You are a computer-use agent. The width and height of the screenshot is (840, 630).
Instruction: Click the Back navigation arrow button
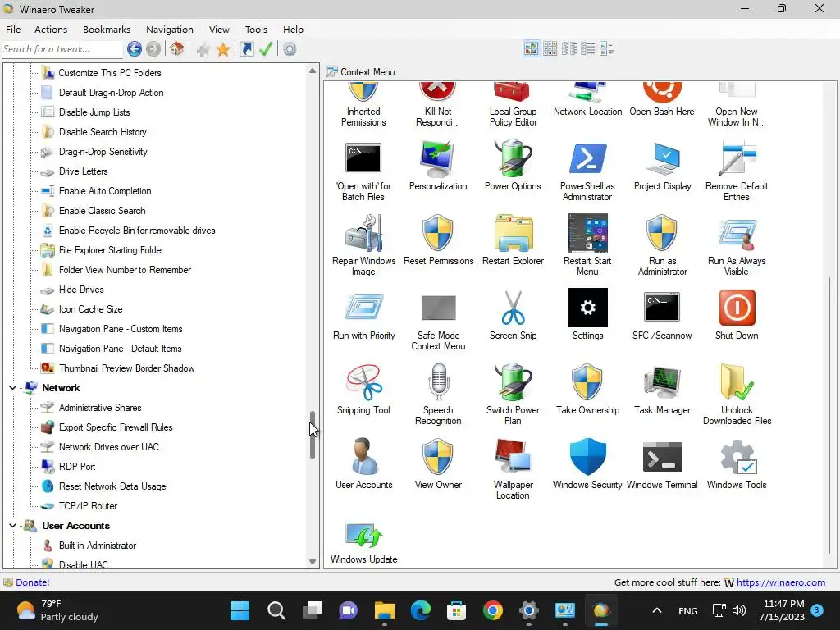[x=134, y=49]
